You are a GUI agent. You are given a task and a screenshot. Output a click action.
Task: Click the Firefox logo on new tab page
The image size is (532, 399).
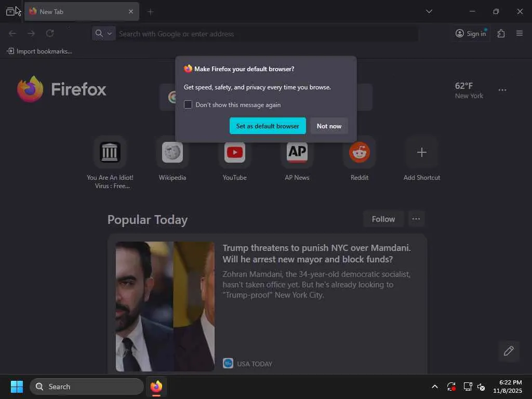(x=62, y=89)
